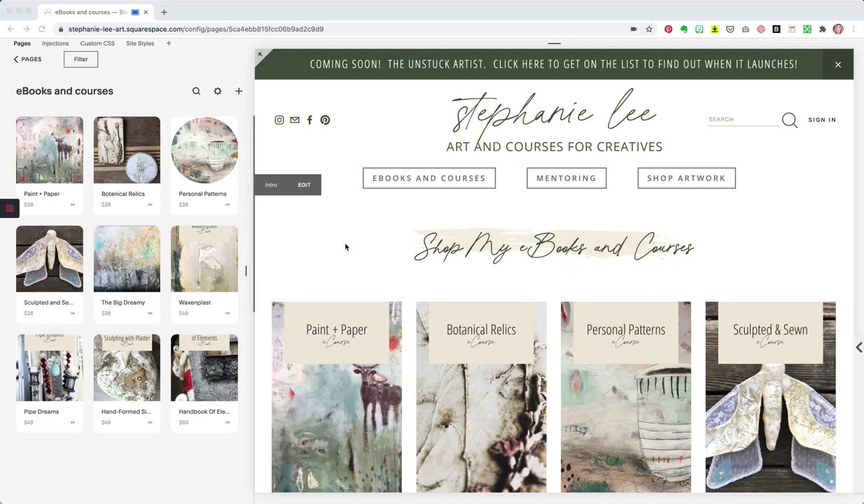Click plus tab next to Site Styles
This screenshot has width=864, height=504.
[169, 43]
